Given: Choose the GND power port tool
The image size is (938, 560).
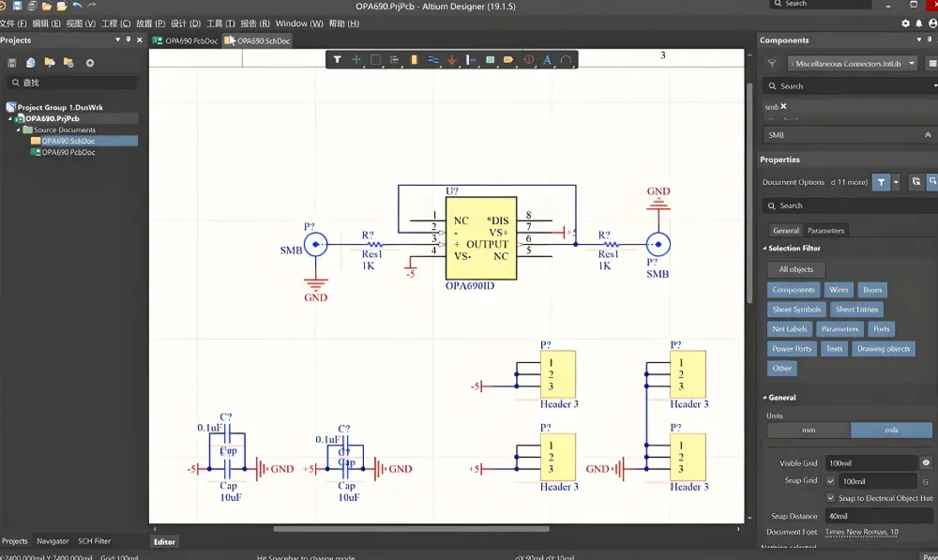Looking at the screenshot, I should click(452, 60).
